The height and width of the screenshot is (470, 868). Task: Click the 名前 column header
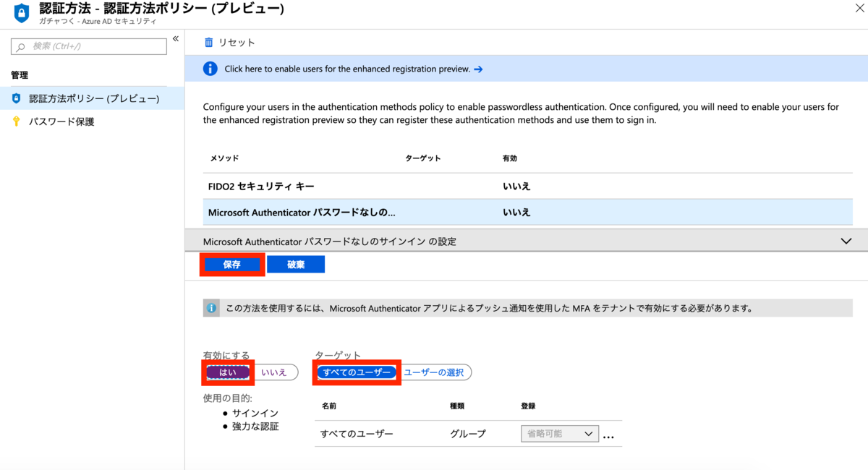pyautogui.click(x=328, y=406)
